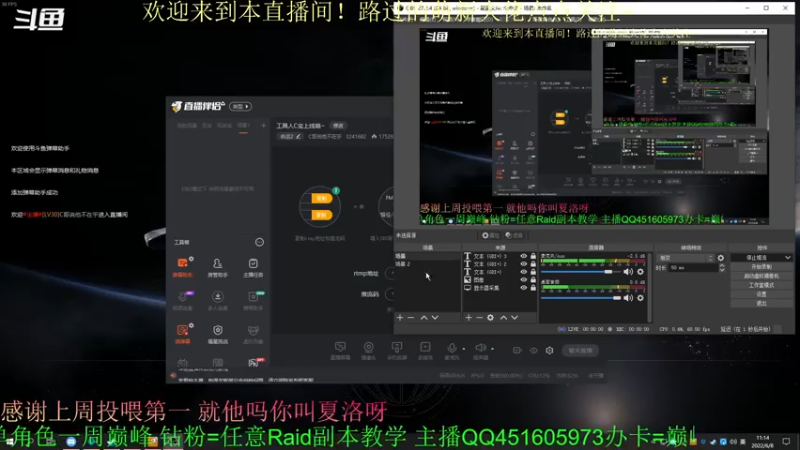Add 摄像头 camera source in 直播伴侣
Screen dimensions: 800x450
click(x=368, y=351)
